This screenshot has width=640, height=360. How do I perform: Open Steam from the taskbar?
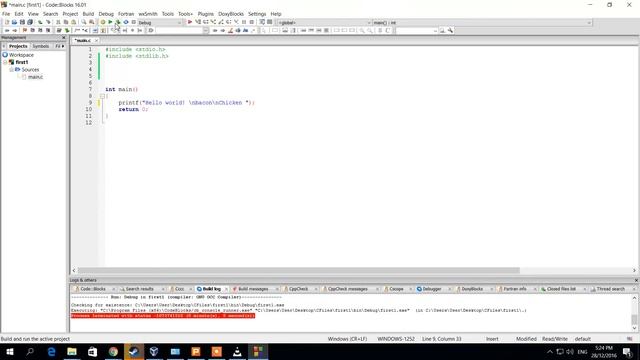pyautogui.click(x=134, y=351)
